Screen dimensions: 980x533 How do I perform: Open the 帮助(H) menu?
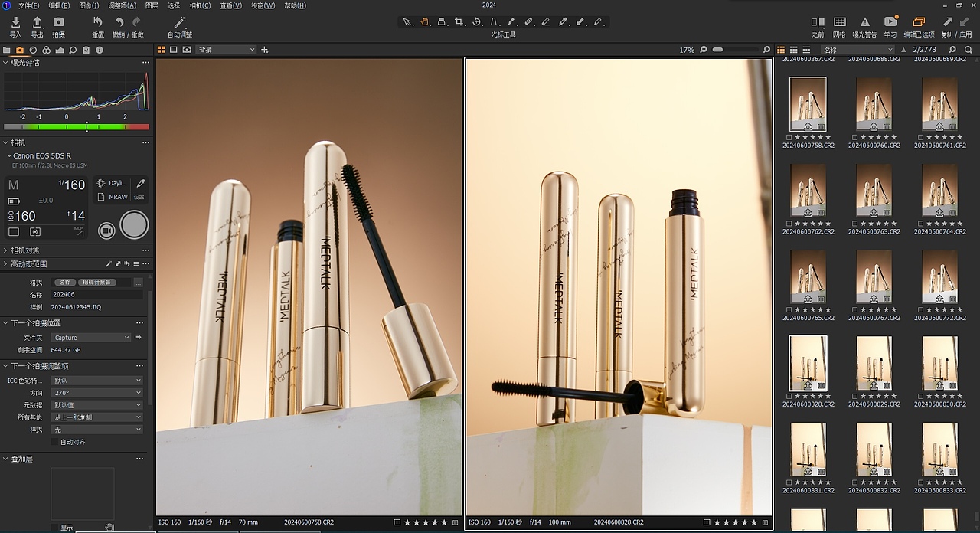tap(295, 5)
